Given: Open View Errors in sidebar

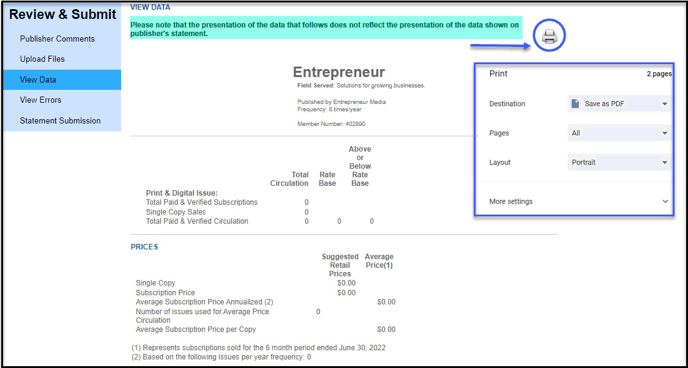Looking at the screenshot, I should tap(40, 100).
